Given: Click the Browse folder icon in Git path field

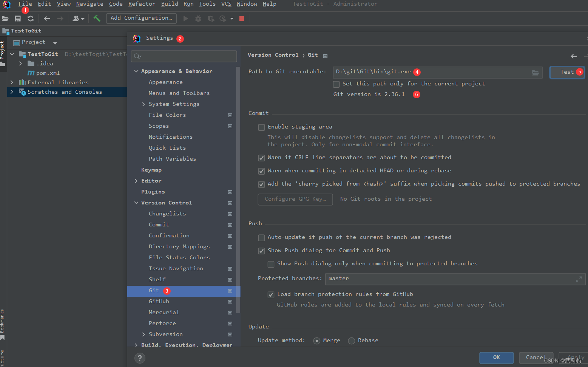Looking at the screenshot, I should tap(536, 73).
